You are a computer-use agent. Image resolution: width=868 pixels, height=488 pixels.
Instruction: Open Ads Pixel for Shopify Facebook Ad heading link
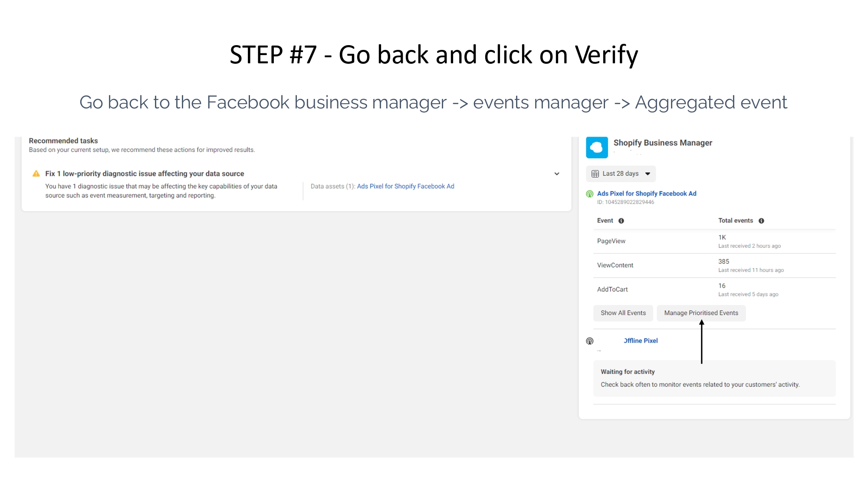[647, 193]
